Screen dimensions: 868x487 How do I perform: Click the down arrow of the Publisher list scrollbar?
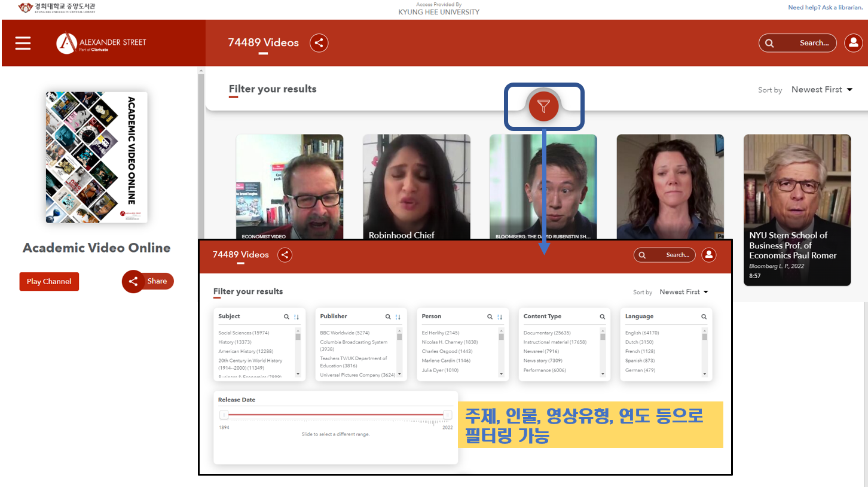pos(400,374)
